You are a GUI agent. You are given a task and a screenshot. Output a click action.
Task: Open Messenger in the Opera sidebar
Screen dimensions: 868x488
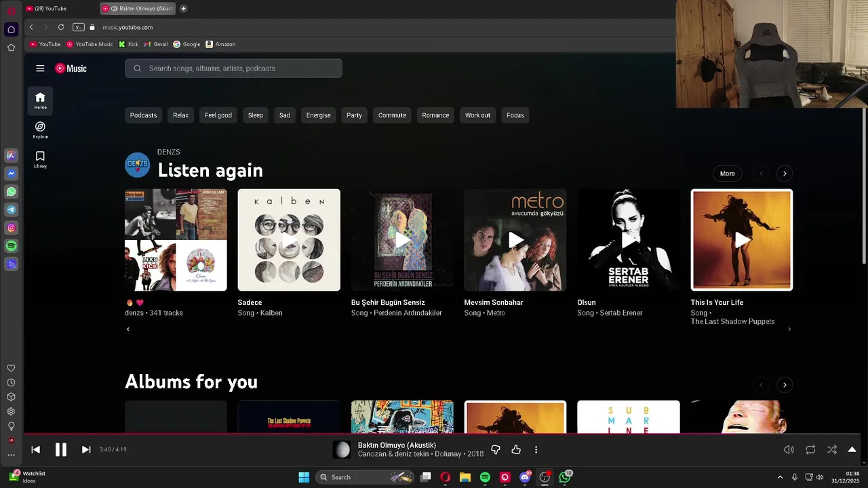click(x=11, y=174)
